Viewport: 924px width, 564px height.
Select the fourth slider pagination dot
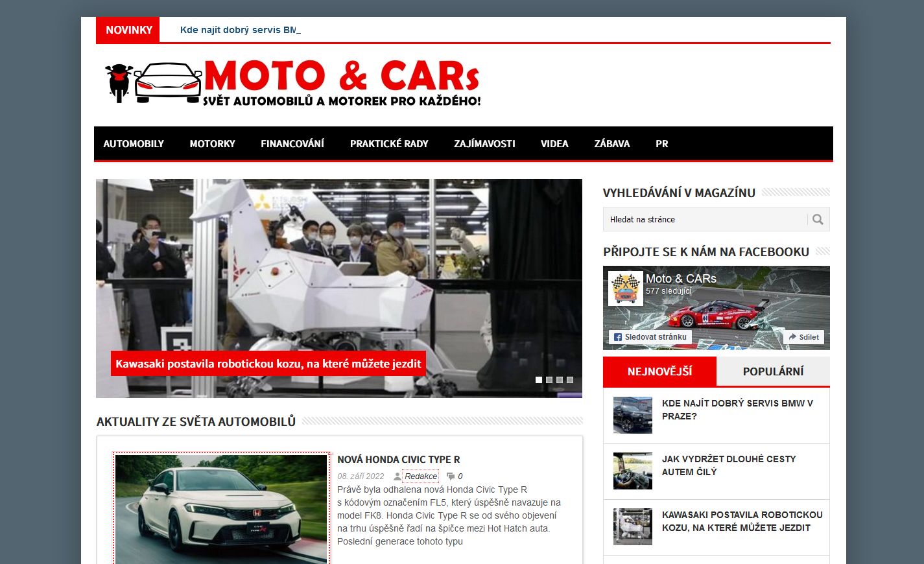(570, 380)
